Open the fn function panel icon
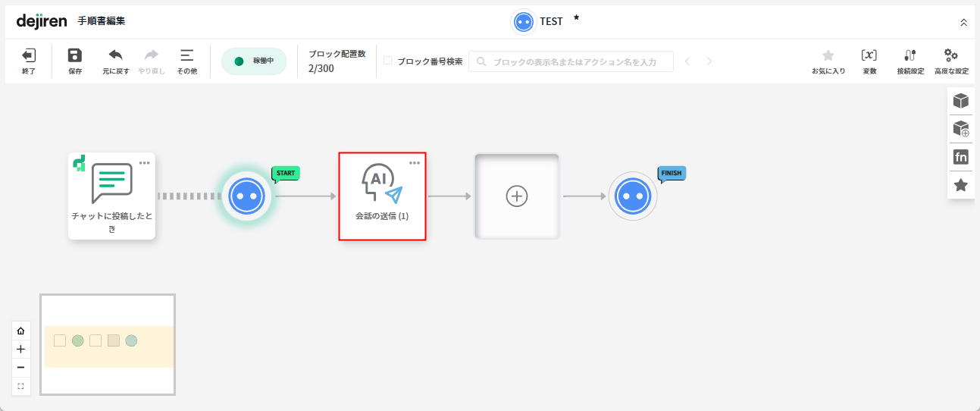Image resolution: width=980 pixels, height=411 pixels. point(960,157)
